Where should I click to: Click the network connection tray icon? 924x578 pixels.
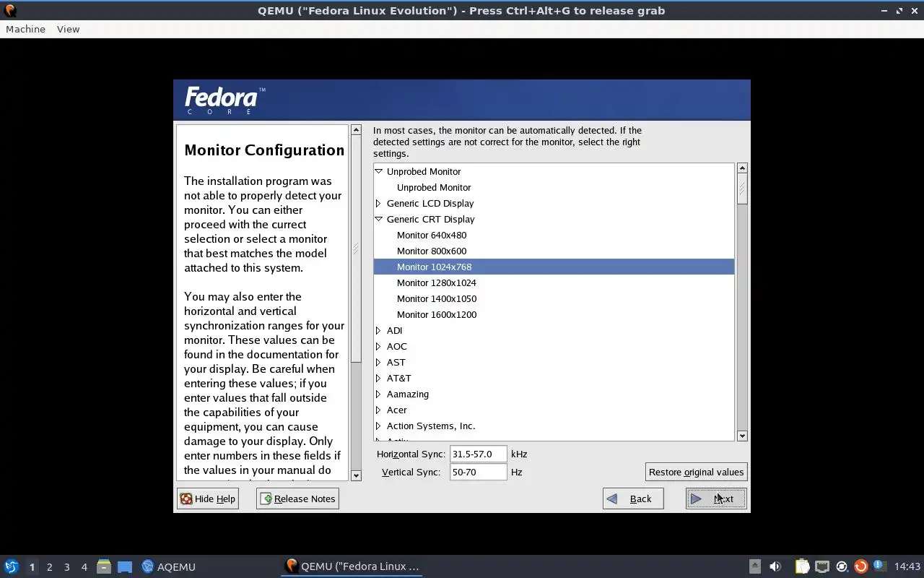coord(821,566)
